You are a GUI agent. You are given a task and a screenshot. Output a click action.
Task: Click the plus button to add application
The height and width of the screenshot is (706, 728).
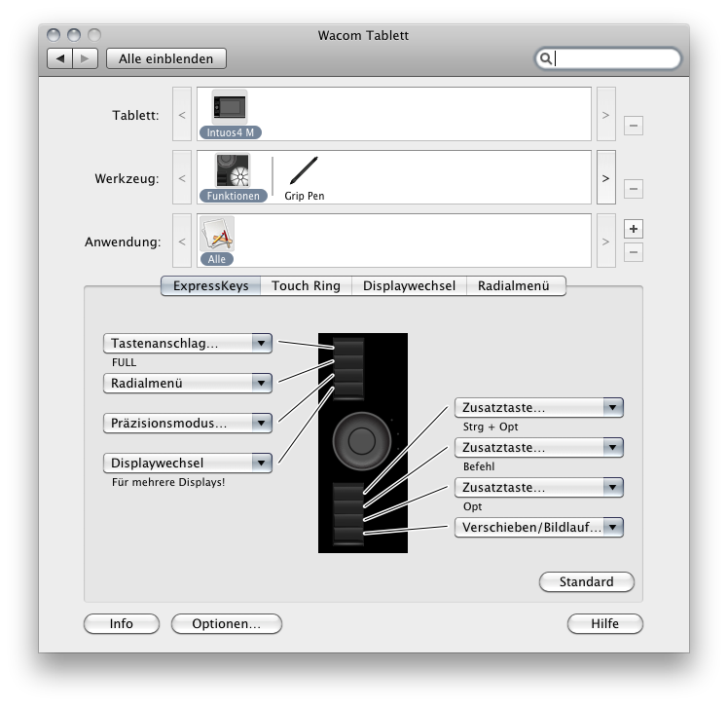coord(633,229)
